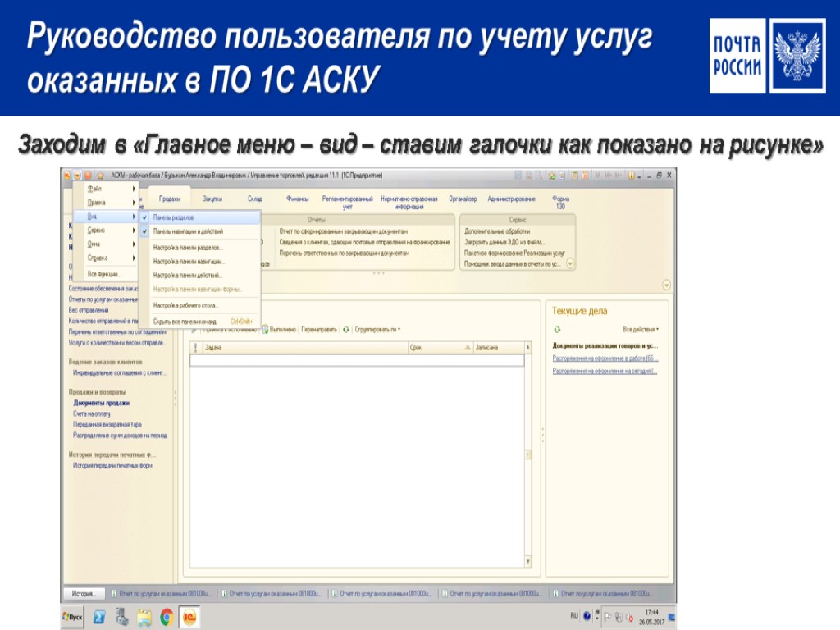
Task: Click the Перенаправить button
Action: click(319, 330)
